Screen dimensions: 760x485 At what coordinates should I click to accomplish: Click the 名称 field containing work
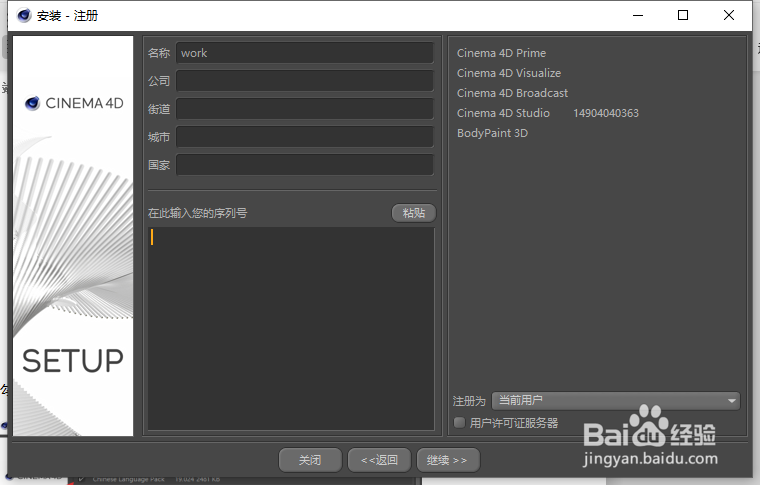[305, 53]
